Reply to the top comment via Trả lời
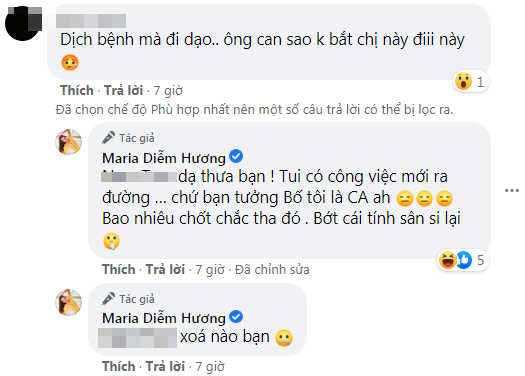525x376 pixels. tap(124, 90)
